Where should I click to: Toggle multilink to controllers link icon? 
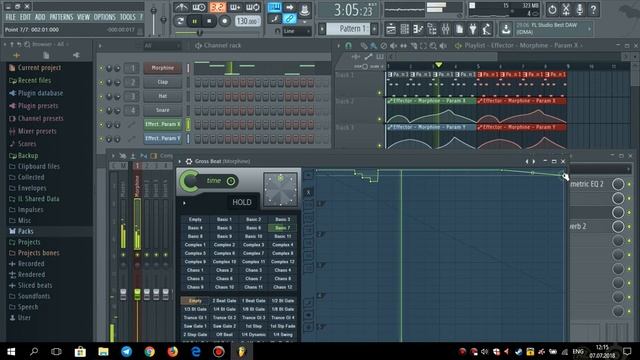[289, 18]
